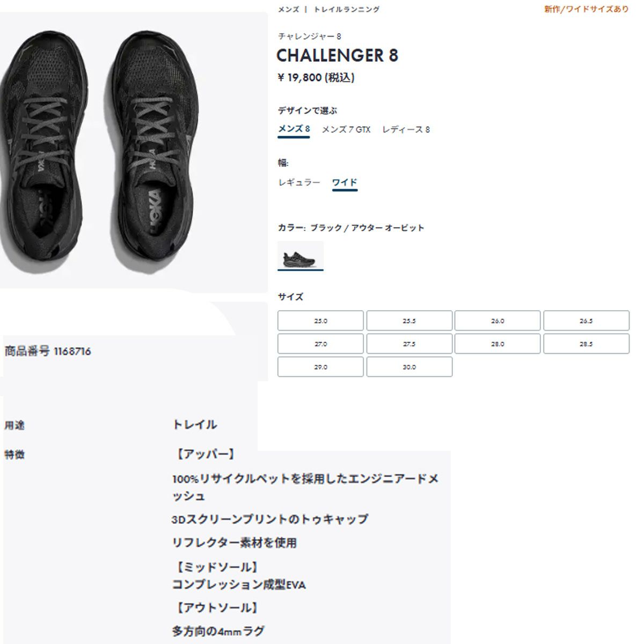
Task: Select レギュラー width option
Action: 299,182
